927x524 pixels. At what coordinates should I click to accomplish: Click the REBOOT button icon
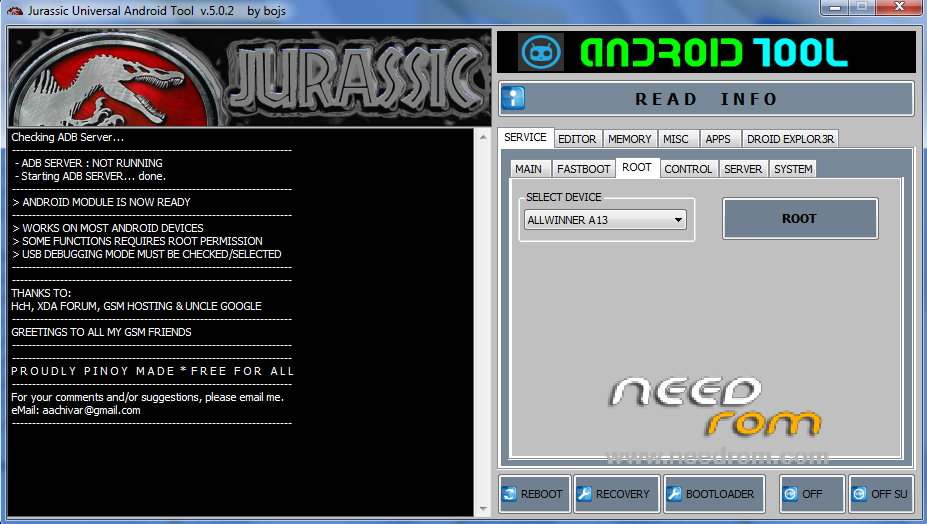510,494
